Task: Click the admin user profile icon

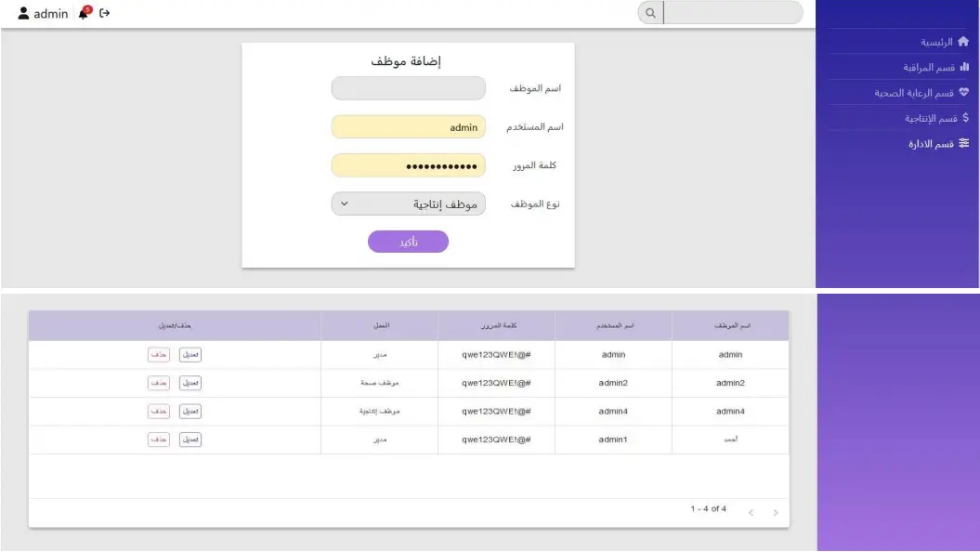Action: point(23,12)
